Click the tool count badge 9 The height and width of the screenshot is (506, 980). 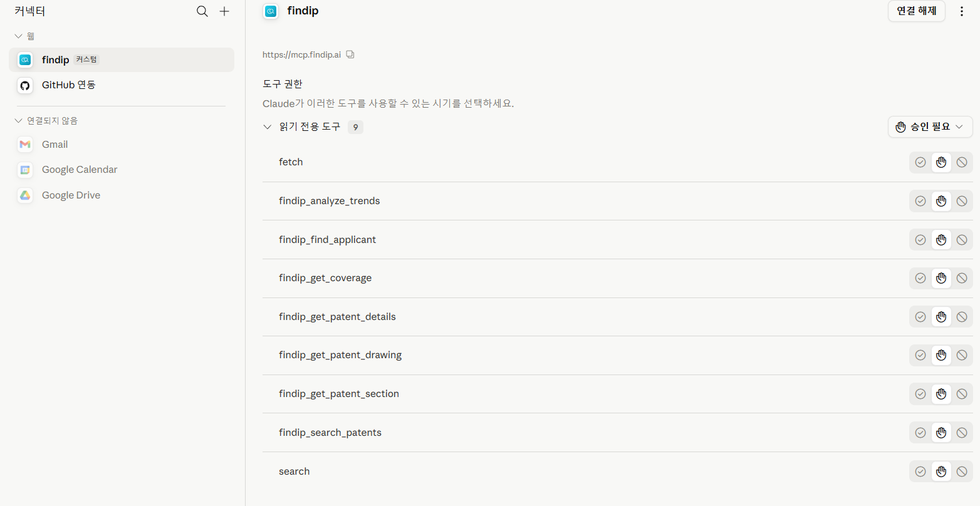pos(355,127)
